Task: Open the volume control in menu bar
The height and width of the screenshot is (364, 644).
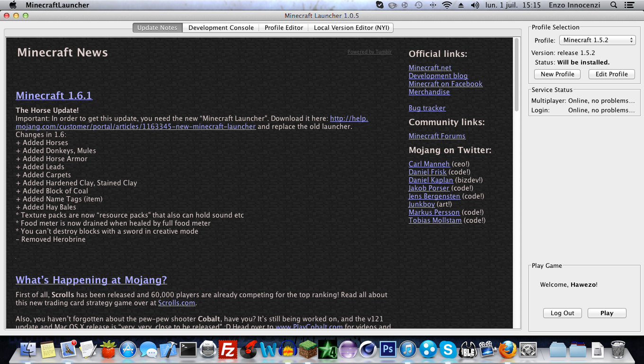Action: click(475, 5)
